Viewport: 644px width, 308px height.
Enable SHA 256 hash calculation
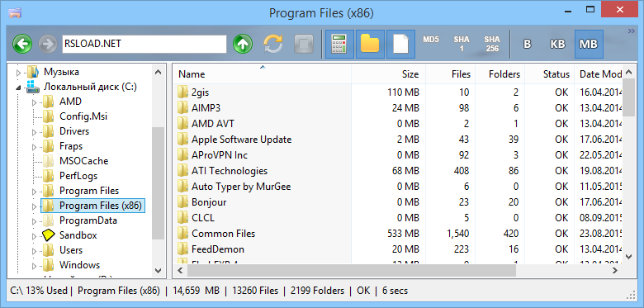[x=491, y=44]
